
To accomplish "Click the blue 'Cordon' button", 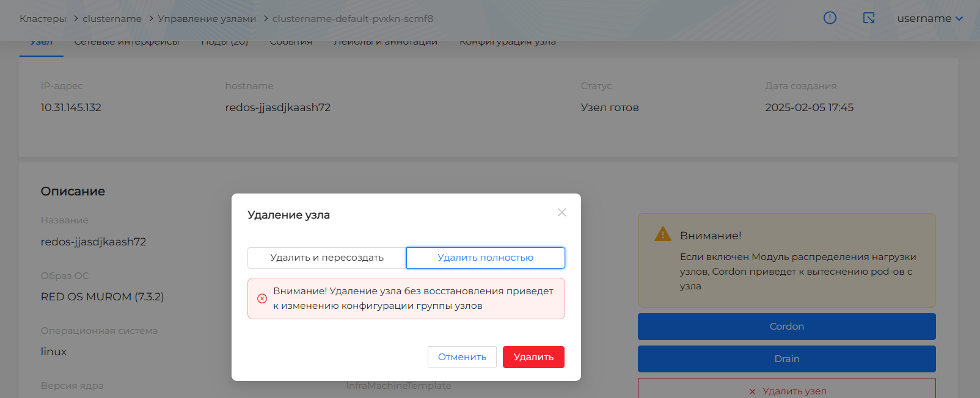I will click(786, 327).
